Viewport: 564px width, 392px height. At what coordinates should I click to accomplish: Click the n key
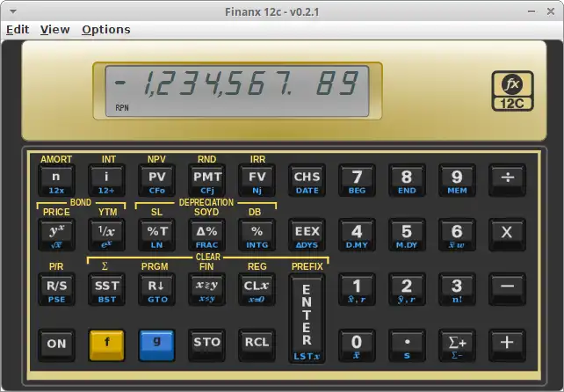pyautogui.click(x=56, y=180)
